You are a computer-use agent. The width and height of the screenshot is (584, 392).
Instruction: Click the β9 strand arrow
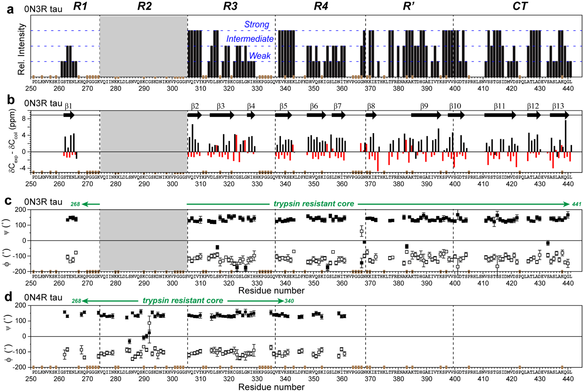[x=426, y=115]
